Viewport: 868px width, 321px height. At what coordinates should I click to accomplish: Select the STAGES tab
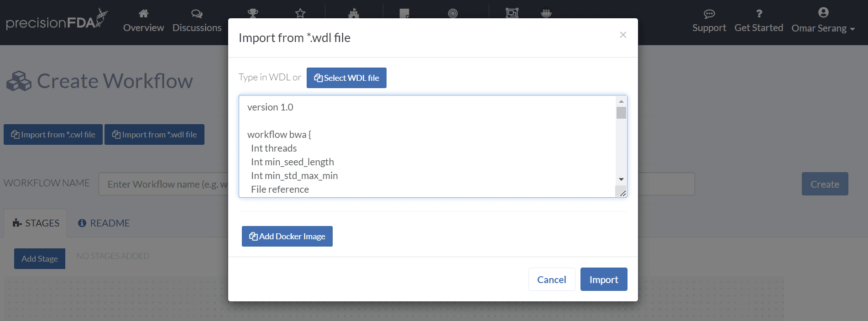point(36,223)
